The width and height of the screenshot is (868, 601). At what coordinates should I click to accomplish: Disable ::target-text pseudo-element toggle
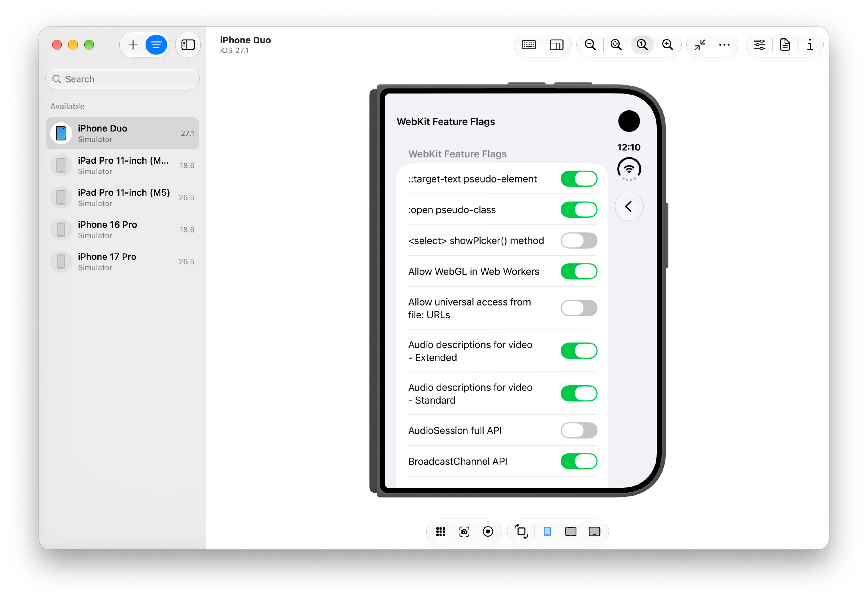coord(579,179)
